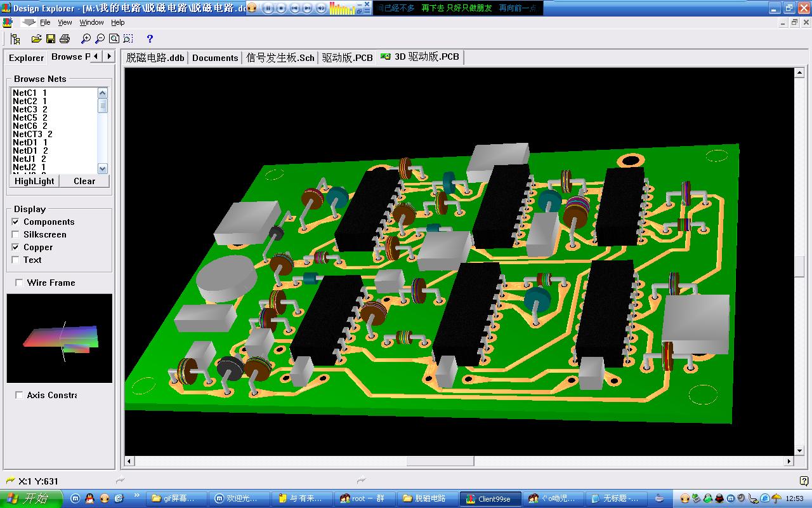812x508 pixels.
Task: Open the Help menu
Action: coord(118,22)
